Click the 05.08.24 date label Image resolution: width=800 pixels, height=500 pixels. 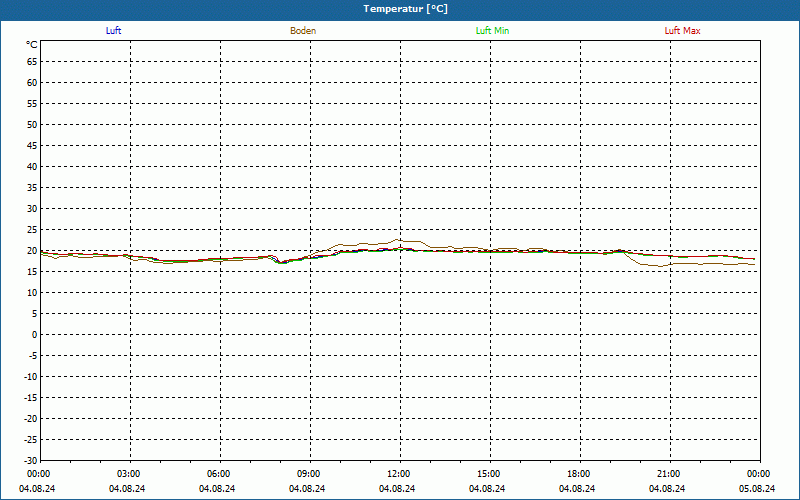tap(757, 489)
